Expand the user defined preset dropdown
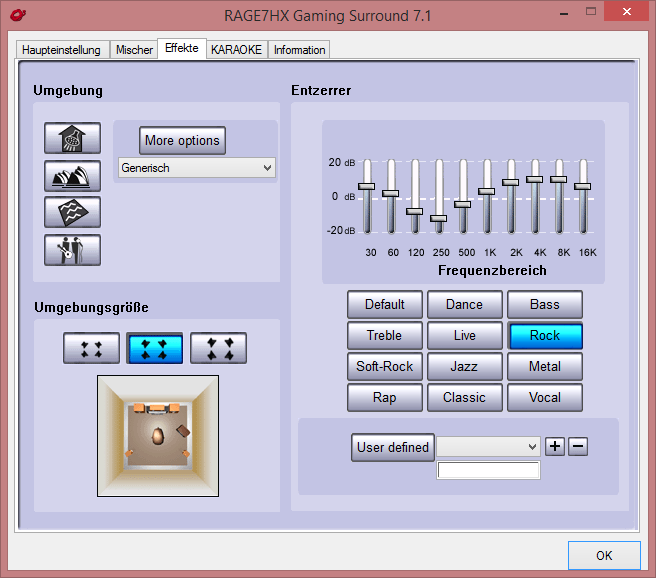The image size is (656, 578). pyautogui.click(x=488, y=447)
